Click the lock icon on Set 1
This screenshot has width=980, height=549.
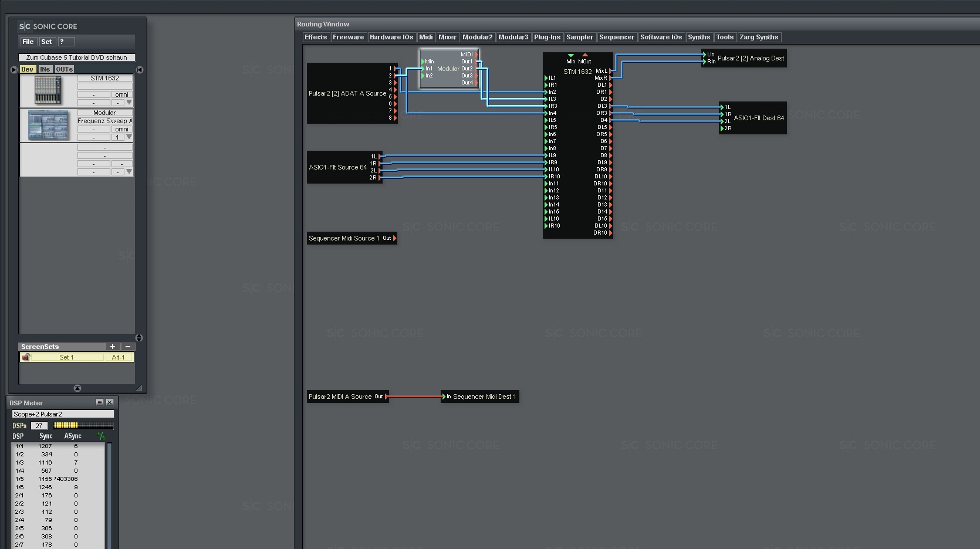(x=26, y=357)
